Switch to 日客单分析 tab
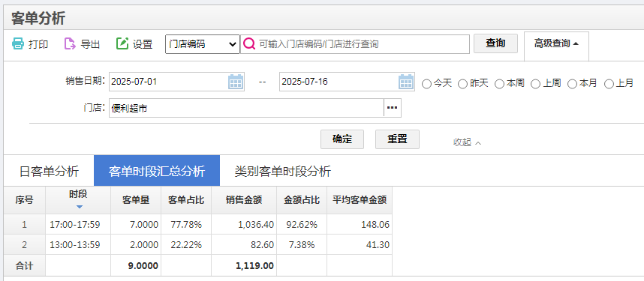Screen dimensions: 644x281 [49, 171]
